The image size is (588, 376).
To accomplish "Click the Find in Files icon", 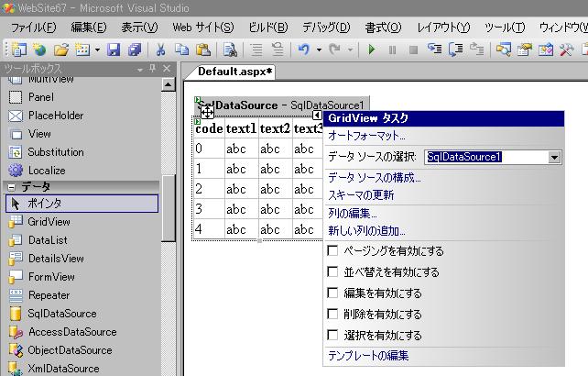I will [230, 50].
